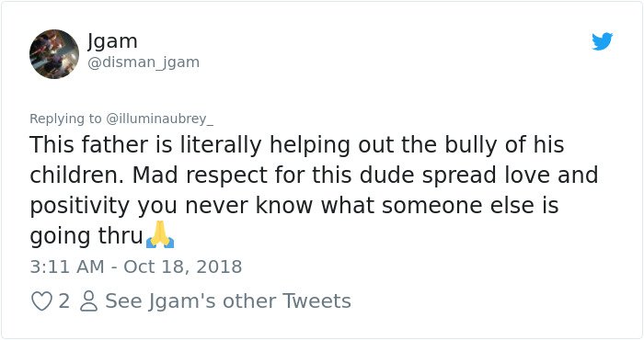The height and width of the screenshot is (340, 644).
Task: Click the word "children" in the tweet
Action: click(75, 176)
